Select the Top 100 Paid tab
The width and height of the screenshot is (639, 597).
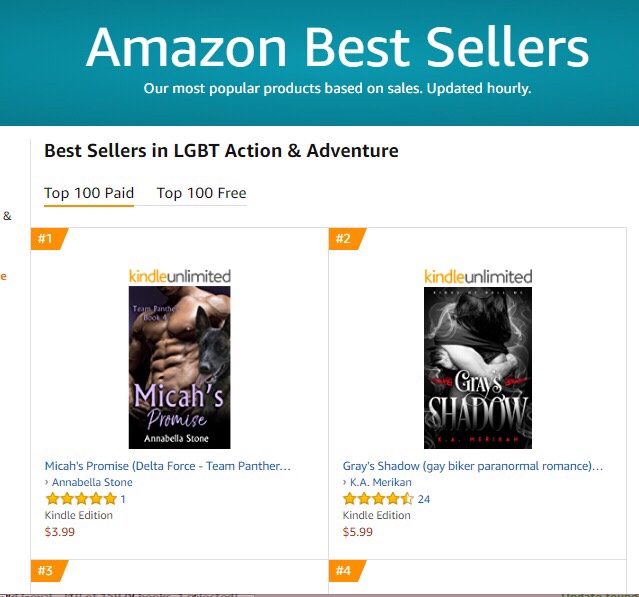point(89,193)
